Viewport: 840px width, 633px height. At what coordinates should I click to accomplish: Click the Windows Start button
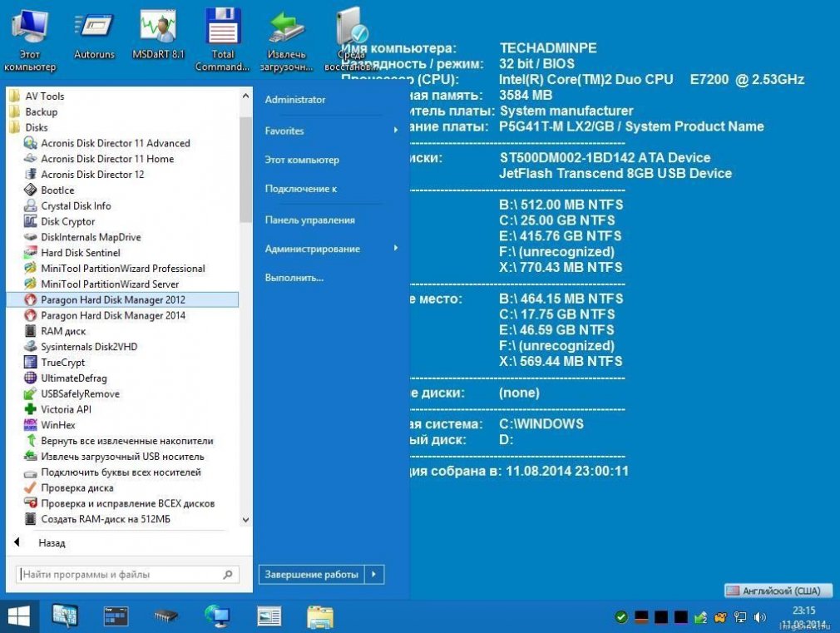(19, 616)
